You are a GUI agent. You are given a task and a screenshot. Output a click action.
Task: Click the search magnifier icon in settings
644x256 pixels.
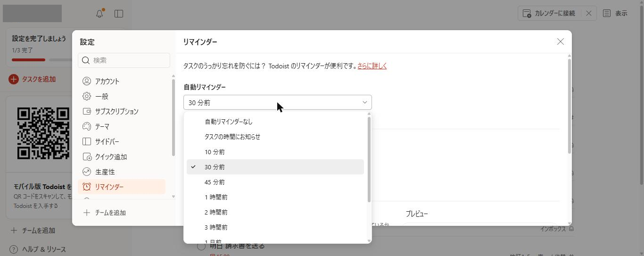(86, 60)
